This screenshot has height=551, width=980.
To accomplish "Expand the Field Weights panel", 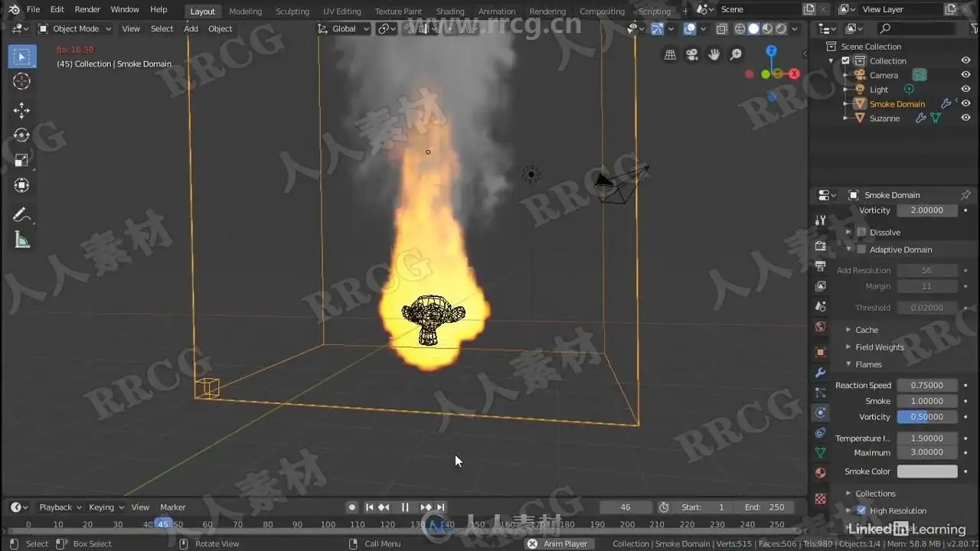I will (880, 347).
